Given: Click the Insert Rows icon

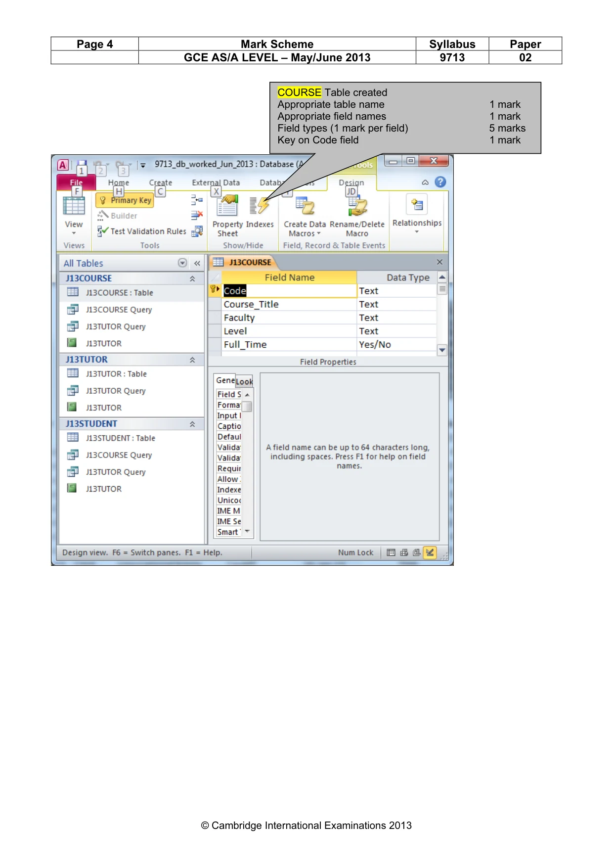Looking at the screenshot, I should [197, 200].
